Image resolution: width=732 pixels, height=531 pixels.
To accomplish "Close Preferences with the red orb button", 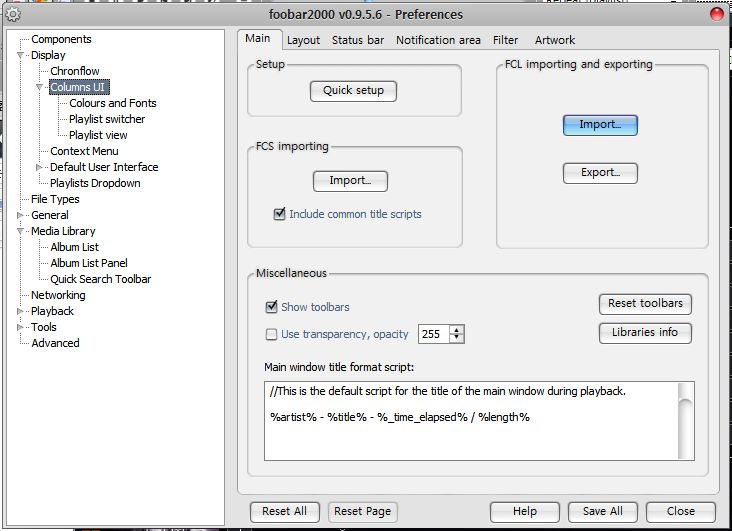I will pyautogui.click(x=717, y=14).
